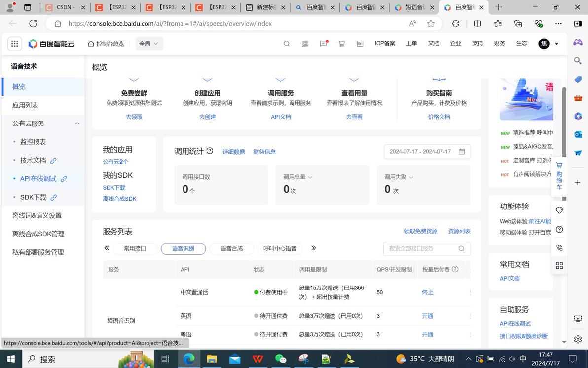Toggle browser split screen icon
Image resolution: width=588 pixels, height=368 pixels.
(x=478, y=23)
